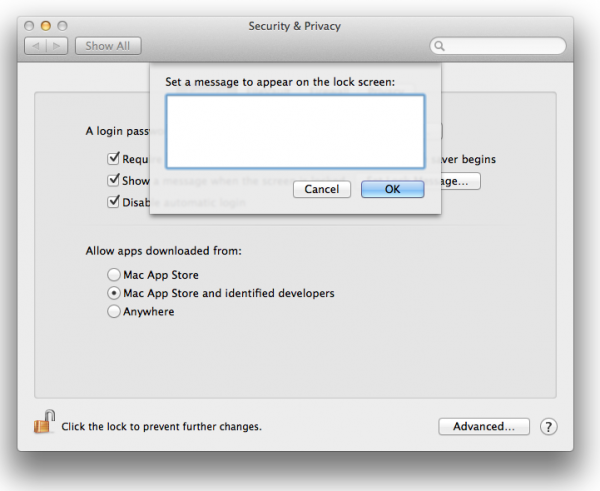Toggle the Require password checkbox
Image resolution: width=600 pixels, height=491 pixels.
(113, 158)
